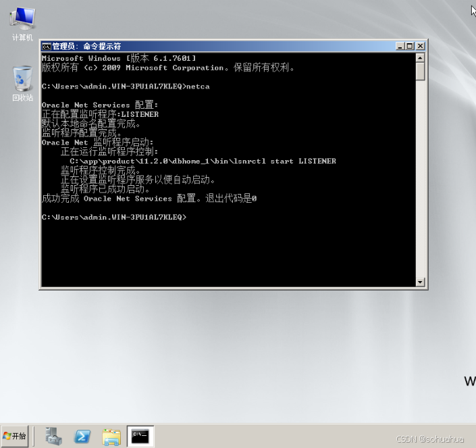This screenshot has height=448, width=476.
Task: Click the '2009 Microsoft Corporation' copyright line
Action: 168,68
